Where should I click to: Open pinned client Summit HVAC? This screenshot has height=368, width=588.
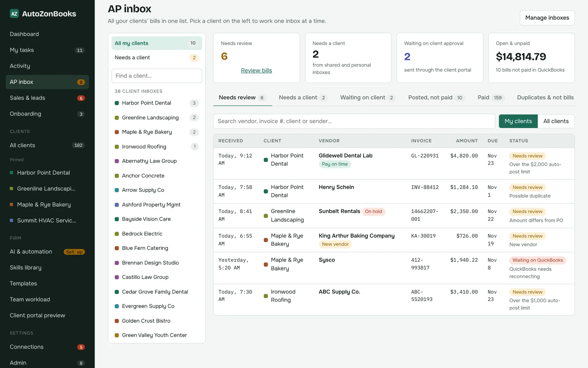(x=47, y=220)
